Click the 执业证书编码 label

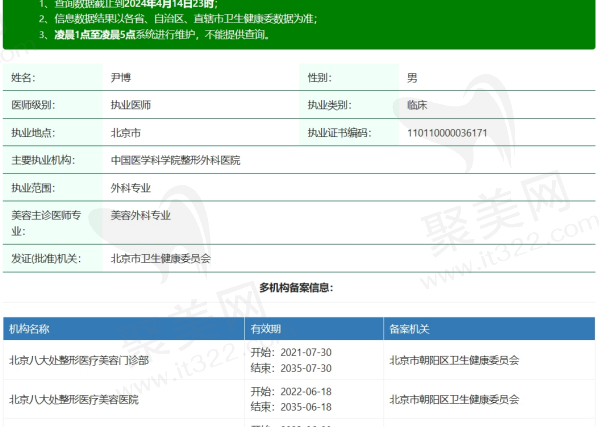pos(339,133)
